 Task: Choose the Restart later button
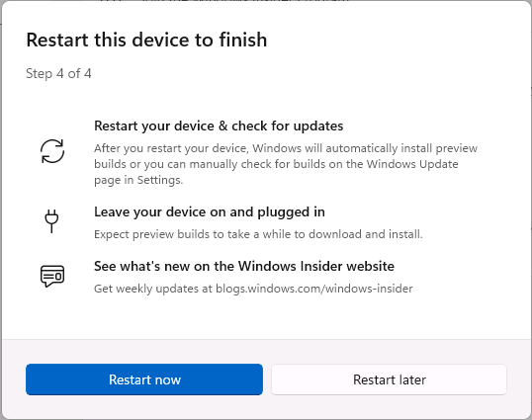(x=390, y=379)
